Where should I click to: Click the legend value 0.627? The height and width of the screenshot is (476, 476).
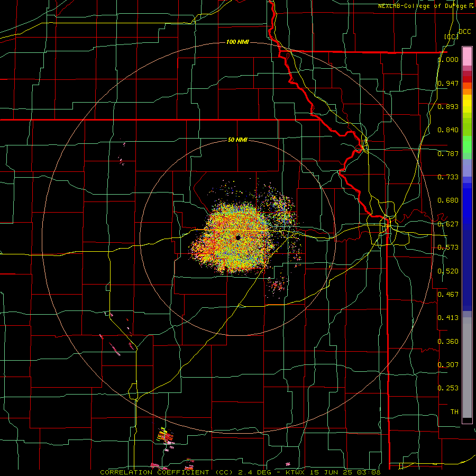point(448,224)
